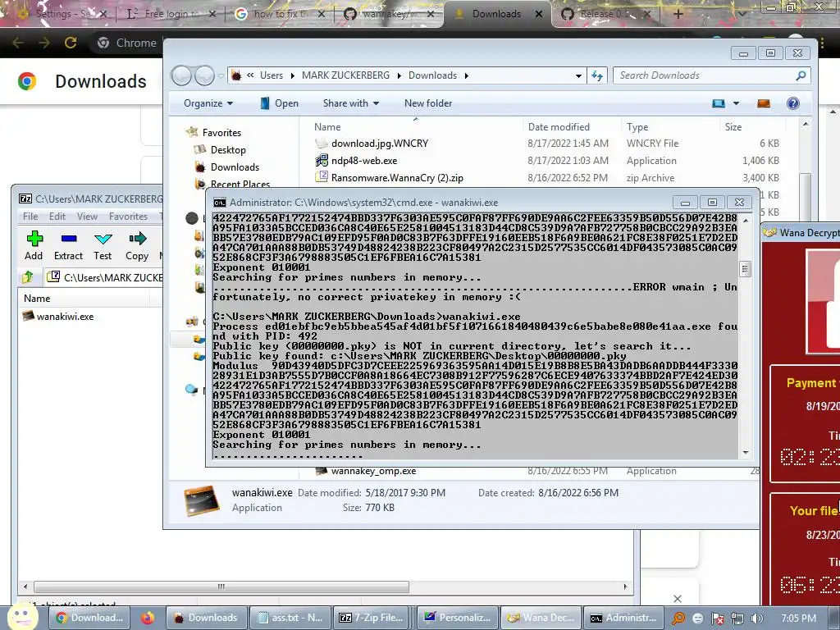Click the Explorer help question mark icon
Viewport: 840px width, 630px height.
pos(793,103)
